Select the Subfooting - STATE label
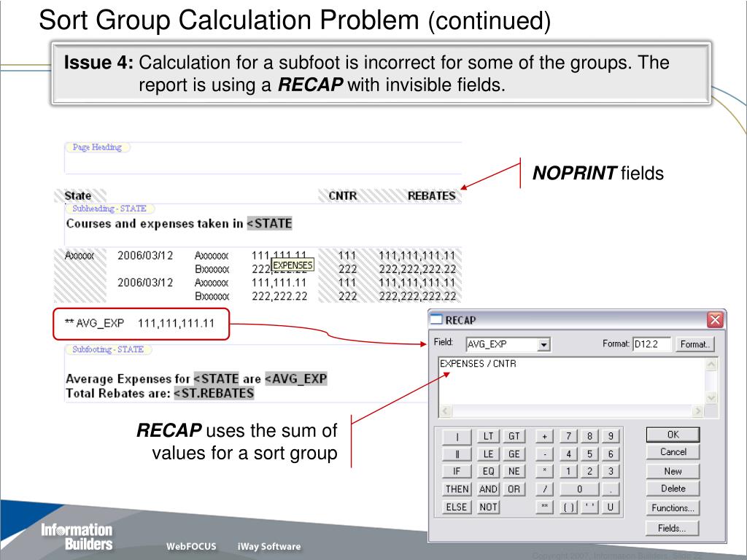The height and width of the screenshot is (560, 747). pos(108,349)
